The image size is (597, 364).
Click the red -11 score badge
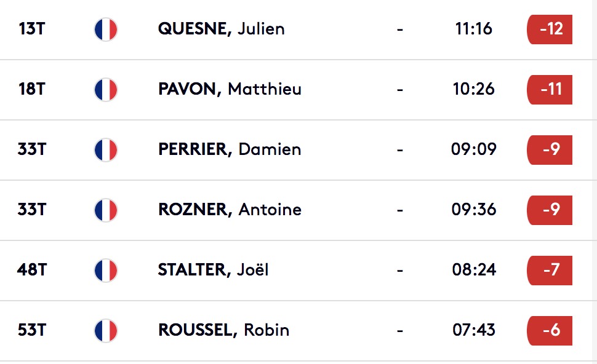click(x=550, y=90)
